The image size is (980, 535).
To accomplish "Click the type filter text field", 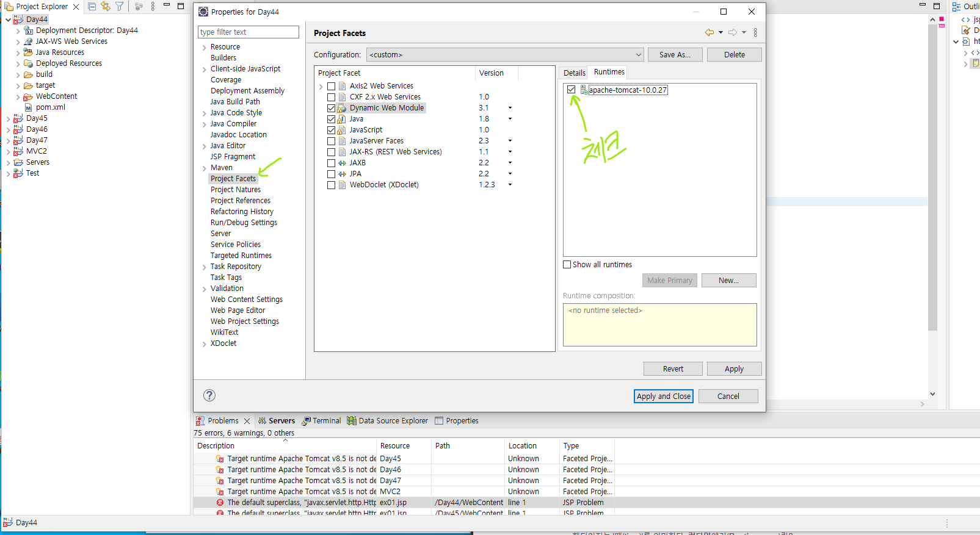I will (x=248, y=32).
